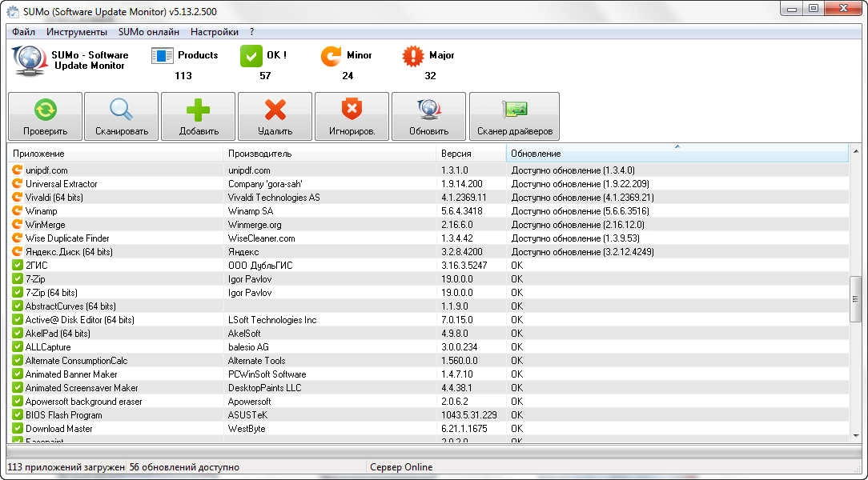
Task: Open the SUMo онлайн menu
Action: (149, 32)
